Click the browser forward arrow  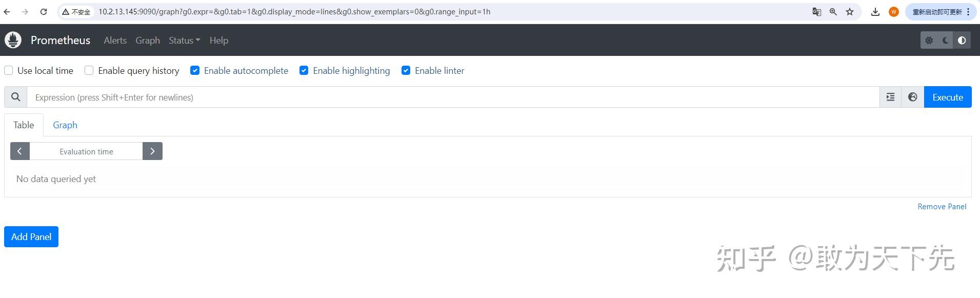[25, 12]
